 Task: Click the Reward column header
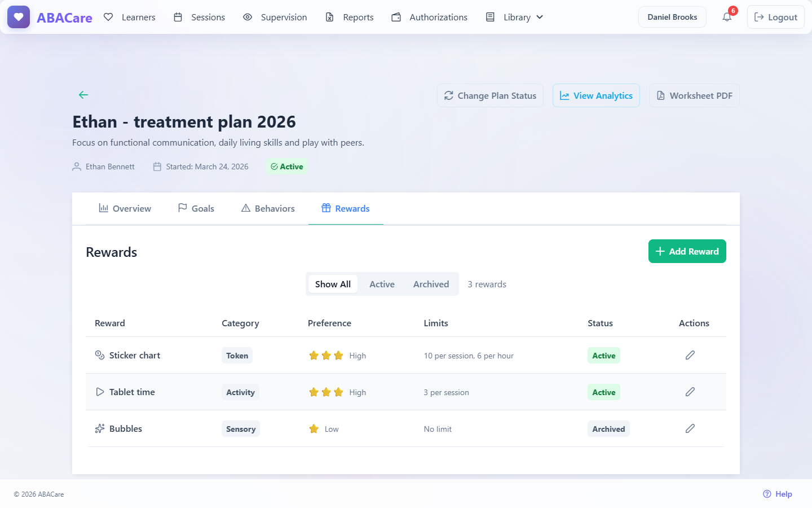coord(110,323)
